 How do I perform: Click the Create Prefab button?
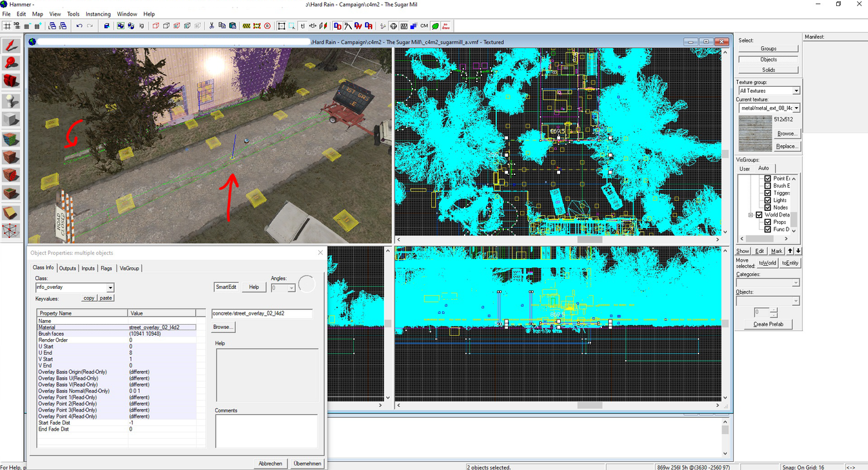[x=768, y=324]
